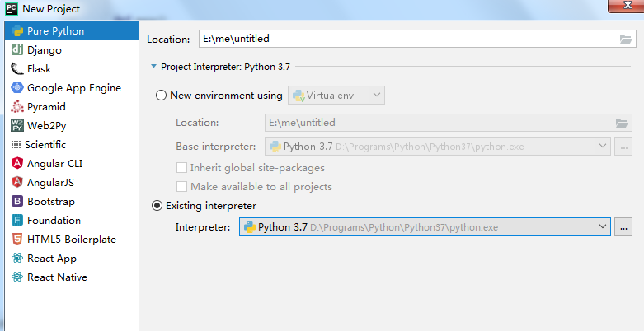Select Pure Python project type
This screenshot has width=644, height=331.
(x=72, y=31)
